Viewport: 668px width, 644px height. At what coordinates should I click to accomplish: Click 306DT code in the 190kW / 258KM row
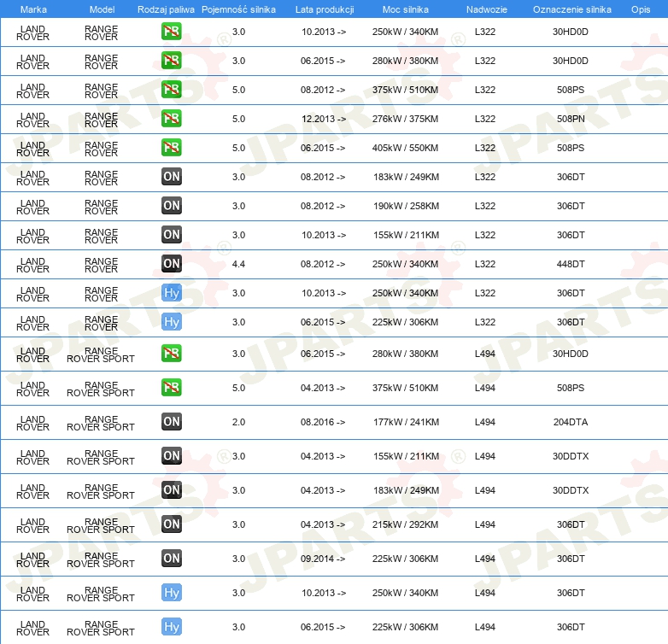tap(571, 206)
